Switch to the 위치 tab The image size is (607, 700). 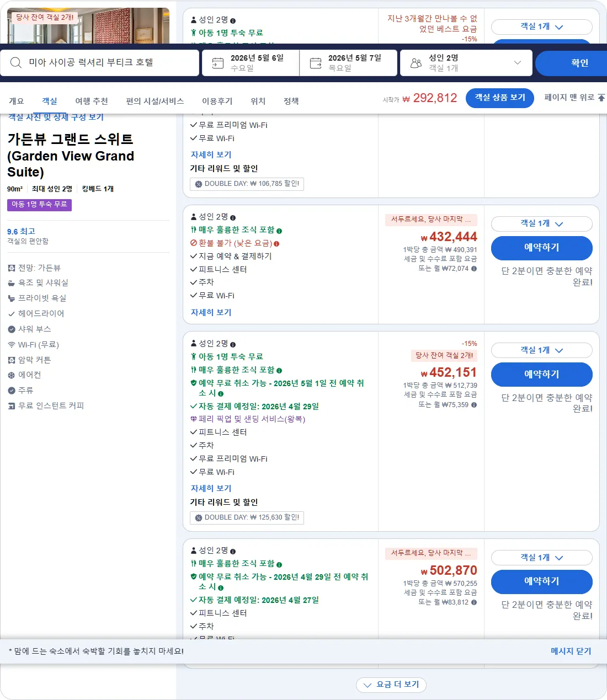[258, 101]
